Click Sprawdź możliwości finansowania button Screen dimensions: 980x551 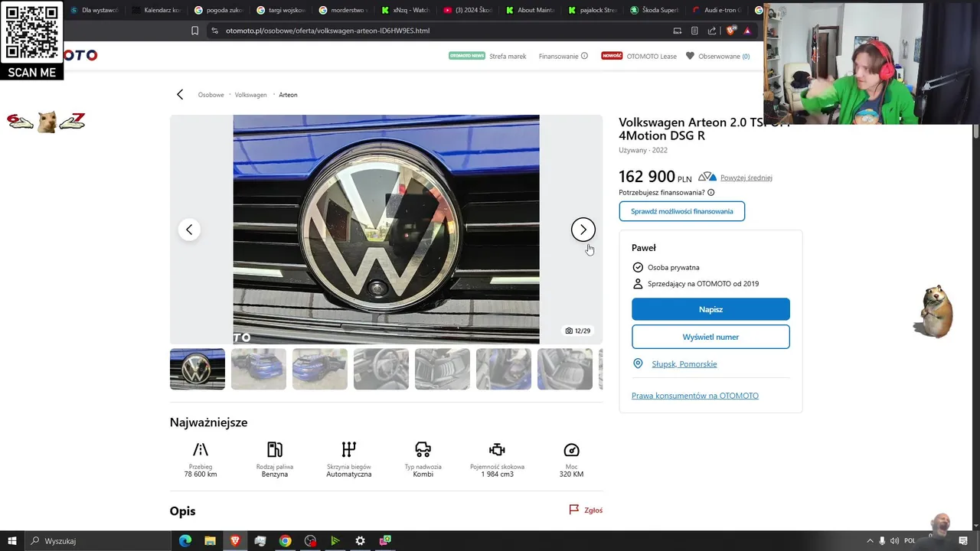[681, 211]
